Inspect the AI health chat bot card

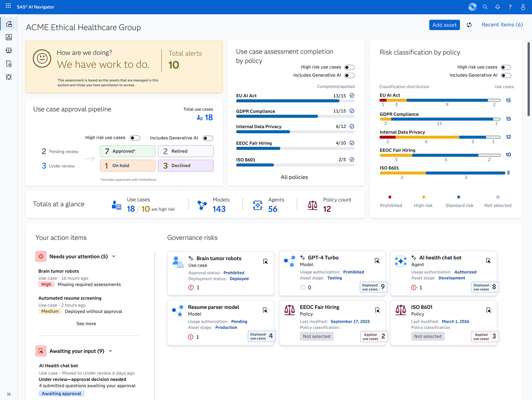(488, 261)
